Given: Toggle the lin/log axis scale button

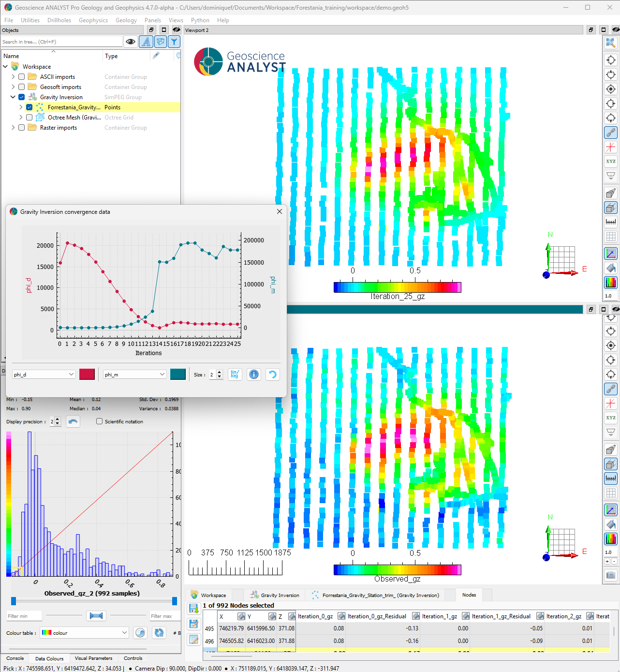Looking at the screenshot, I should [x=235, y=374].
